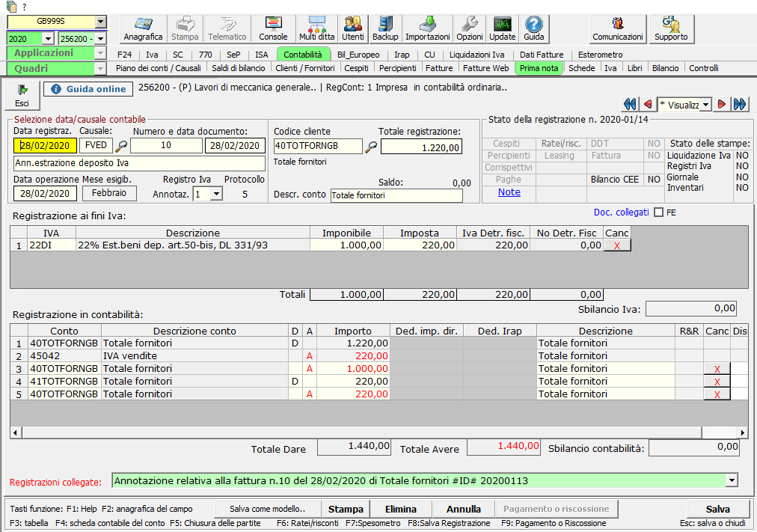Open Piano dei conti / Causali tab
Image resolution: width=757 pixels, height=532 pixels.
click(x=159, y=68)
